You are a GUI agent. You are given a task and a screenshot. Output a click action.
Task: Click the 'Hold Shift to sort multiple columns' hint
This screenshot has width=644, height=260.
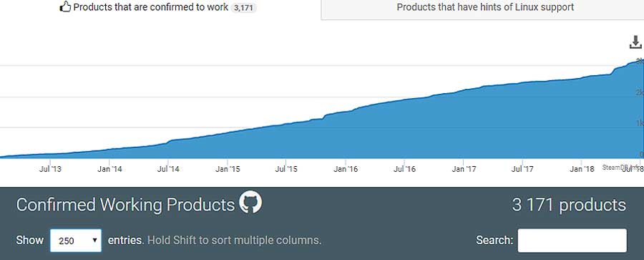234,241
